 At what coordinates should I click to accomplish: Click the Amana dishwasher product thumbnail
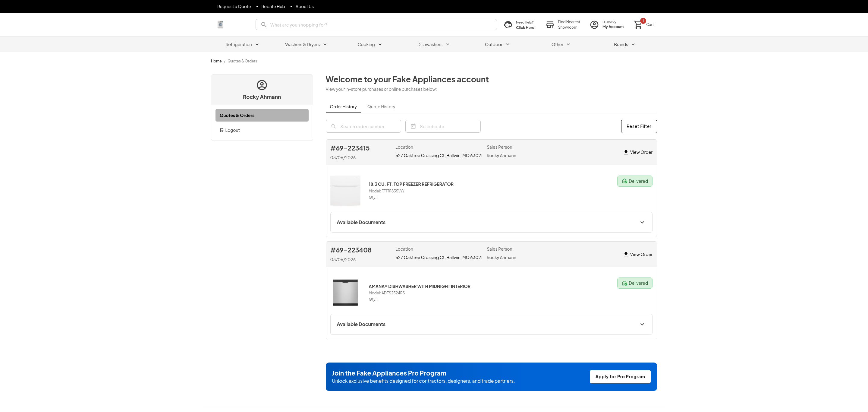click(x=345, y=292)
